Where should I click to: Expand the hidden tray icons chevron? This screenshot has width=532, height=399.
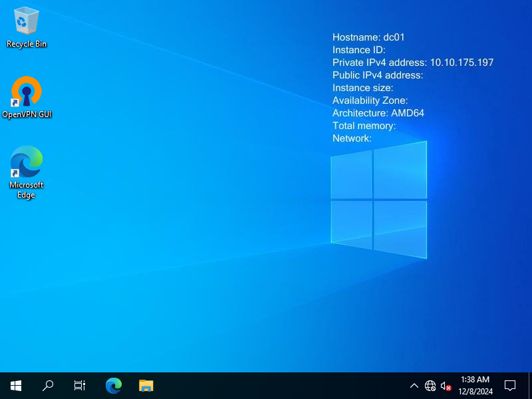click(x=414, y=386)
